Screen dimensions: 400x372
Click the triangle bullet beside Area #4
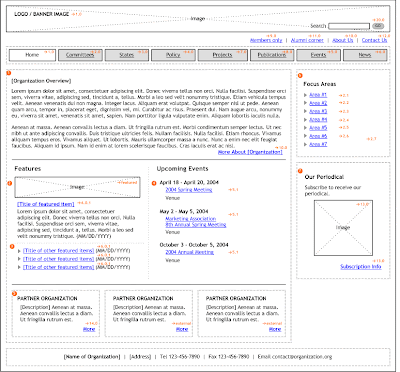click(305, 120)
